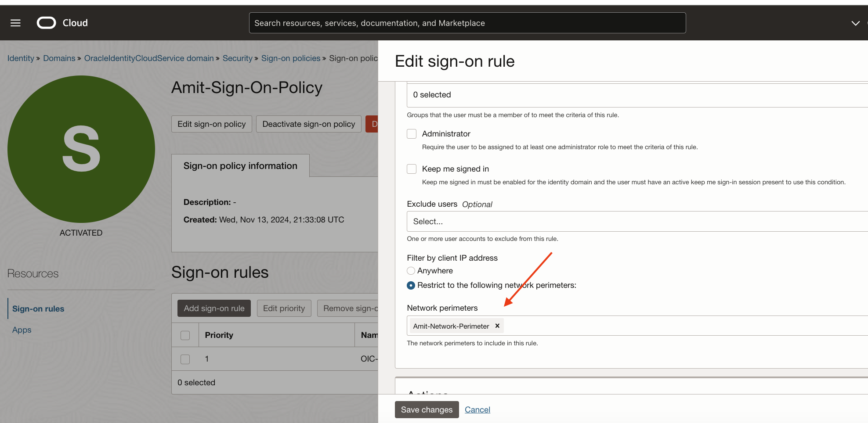Enable the Administrator criteria checkbox

click(411, 133)
